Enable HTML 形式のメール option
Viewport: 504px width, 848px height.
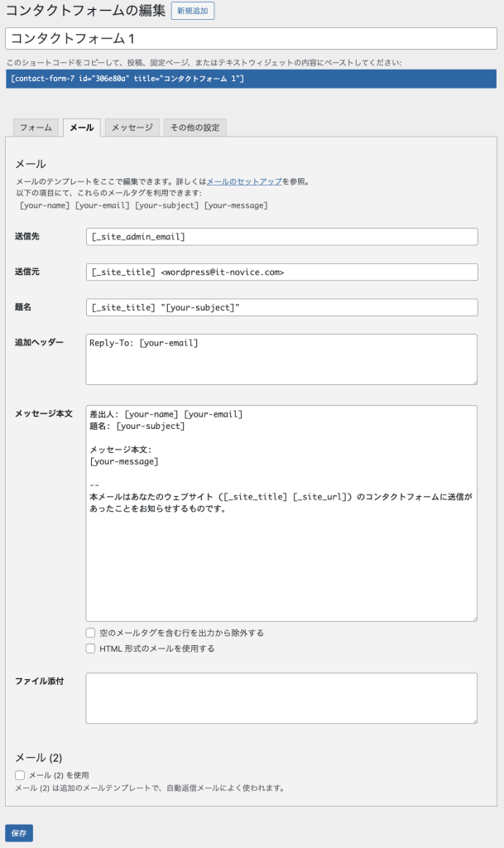point(91,648)
